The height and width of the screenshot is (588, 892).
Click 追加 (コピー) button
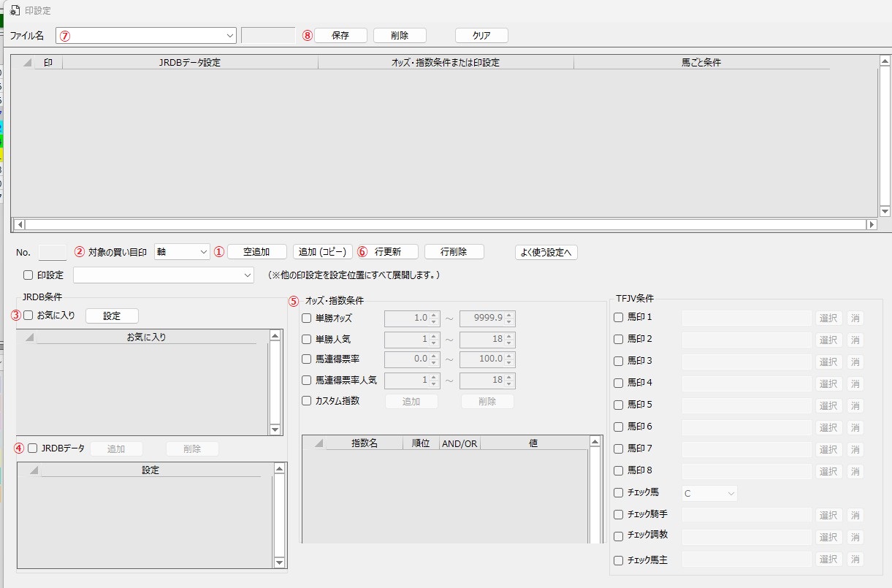323,252
